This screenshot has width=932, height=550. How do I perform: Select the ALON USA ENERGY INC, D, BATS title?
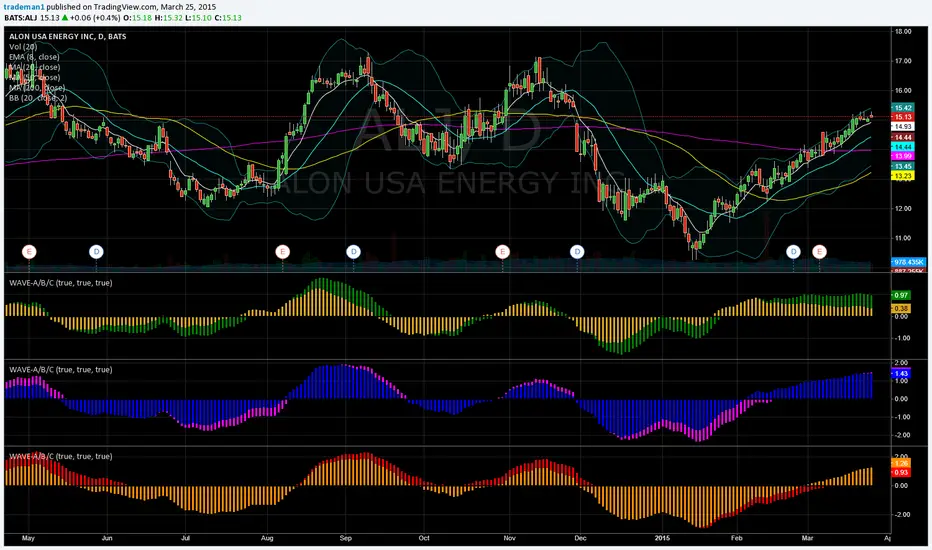tap(67, 36)
